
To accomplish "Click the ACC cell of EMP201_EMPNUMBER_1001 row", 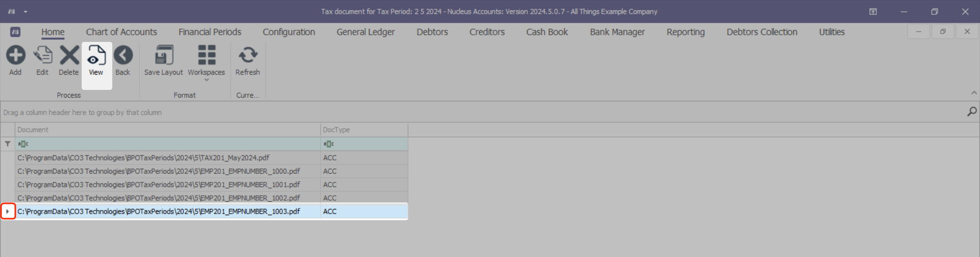I will click(364, 184).
